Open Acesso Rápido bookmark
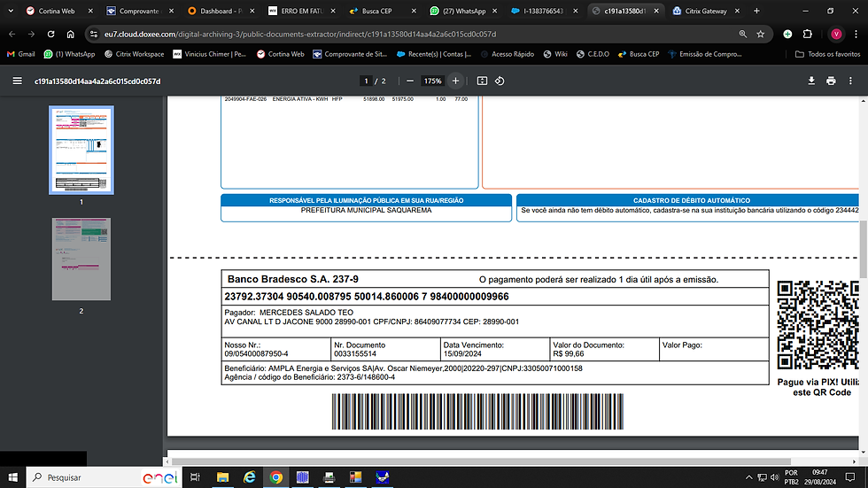868x488 pixels. 508,54
